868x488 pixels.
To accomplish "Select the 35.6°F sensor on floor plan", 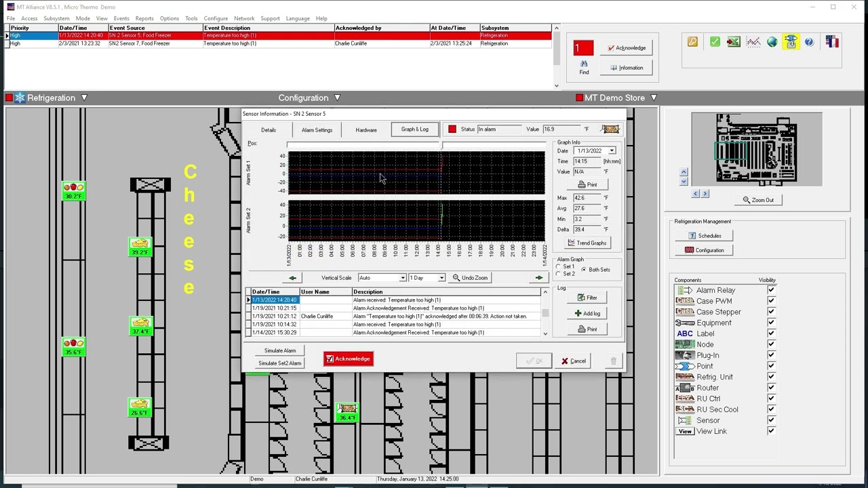I will point(73,347).
